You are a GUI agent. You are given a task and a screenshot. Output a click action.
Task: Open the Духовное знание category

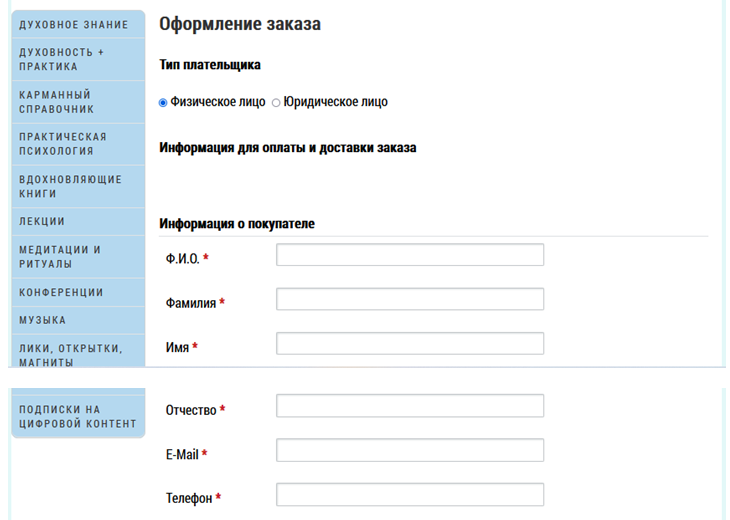click(74, 24)
